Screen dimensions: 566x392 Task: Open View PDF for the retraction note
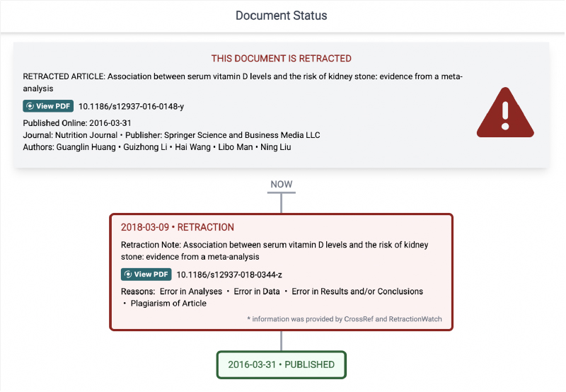[x=146, y=275]
